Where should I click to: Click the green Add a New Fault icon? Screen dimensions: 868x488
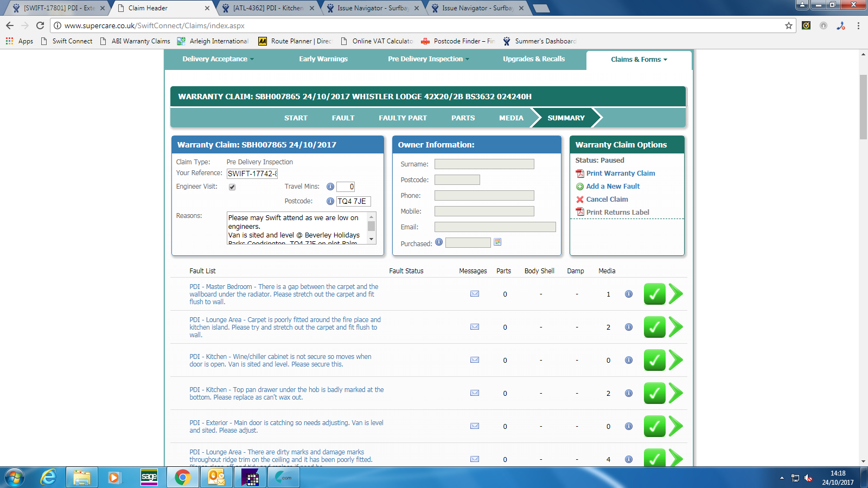point(580,187)
